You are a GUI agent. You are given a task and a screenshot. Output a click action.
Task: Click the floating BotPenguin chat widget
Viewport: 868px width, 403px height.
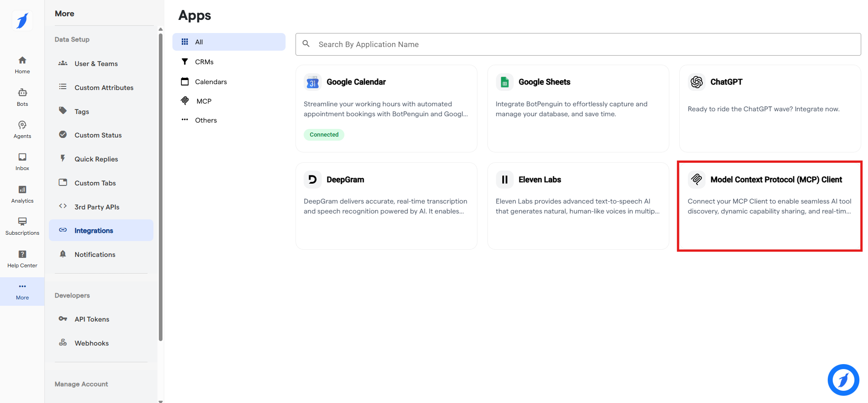843,379
